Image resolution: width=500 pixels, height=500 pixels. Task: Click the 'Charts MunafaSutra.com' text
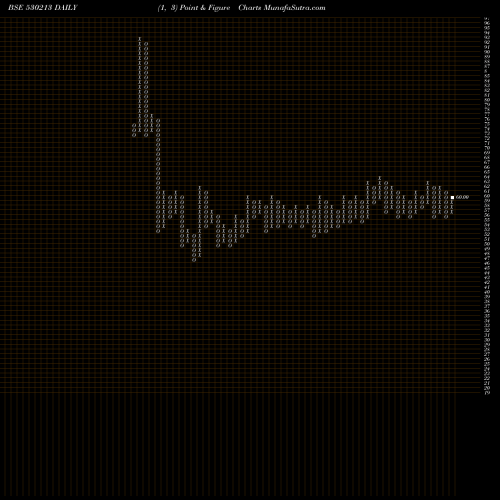coord(282,8)
